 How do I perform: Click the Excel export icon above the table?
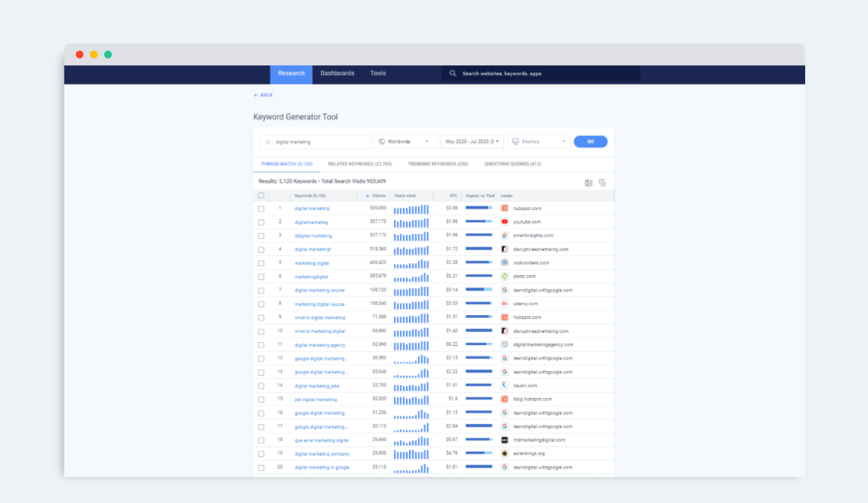[x=588, y=182]
